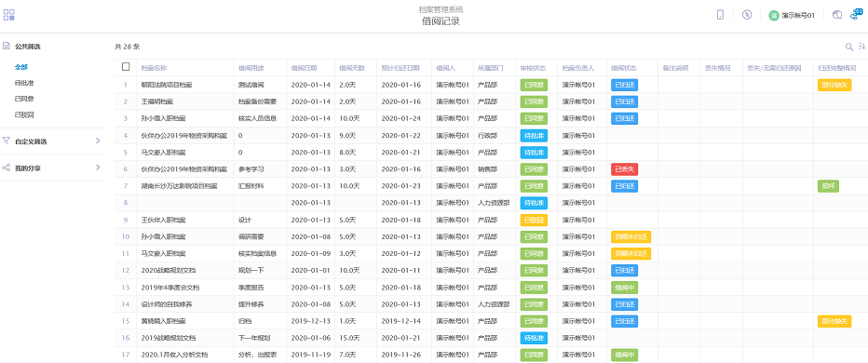The height and width of the screenshot is (363, 868).
Task: Click the sort icon above table
Action: click(861, 47)
